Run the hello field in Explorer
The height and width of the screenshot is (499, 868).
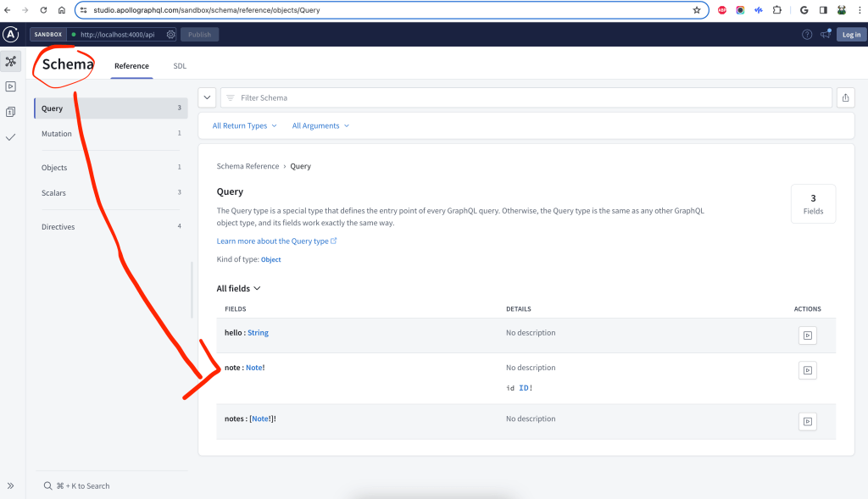(x=807, y=335)
